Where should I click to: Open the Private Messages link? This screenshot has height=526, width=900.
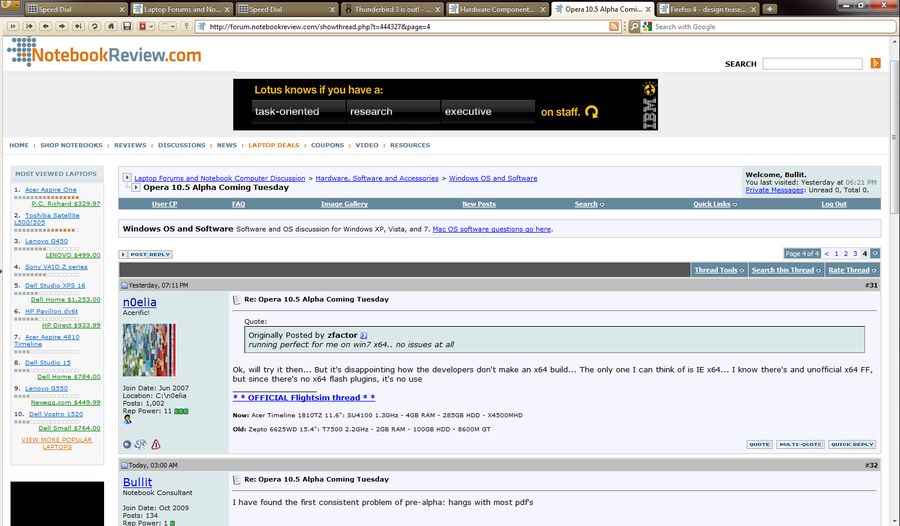(774, 190)
